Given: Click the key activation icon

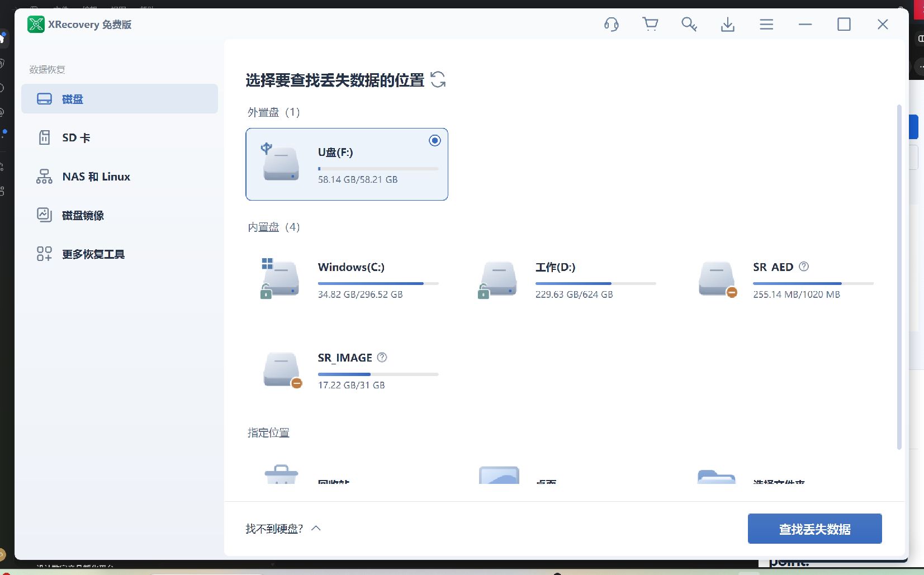Looking at the screenshot, I should tap(689, 25).
